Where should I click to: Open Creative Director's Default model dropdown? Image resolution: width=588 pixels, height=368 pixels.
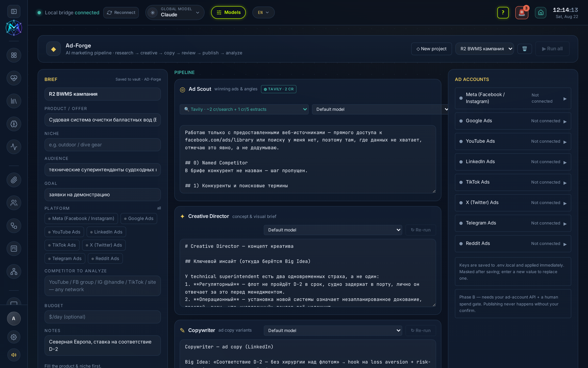(333, 230)
